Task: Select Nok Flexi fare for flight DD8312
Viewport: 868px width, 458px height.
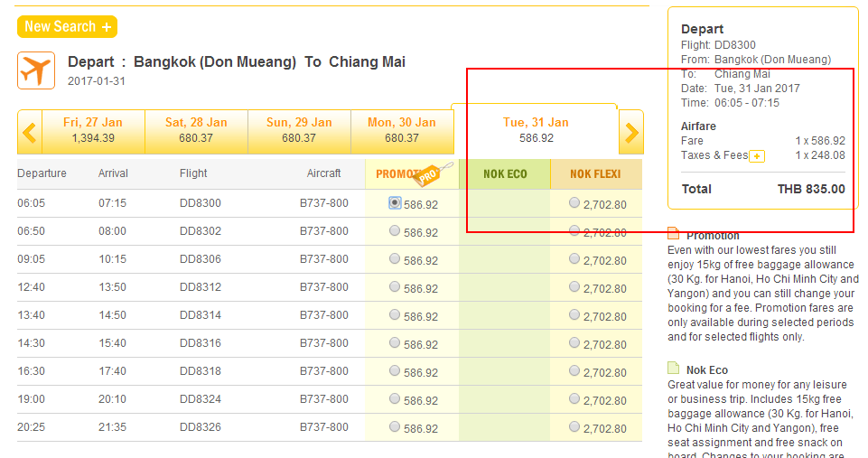Action: pos(574,286)
